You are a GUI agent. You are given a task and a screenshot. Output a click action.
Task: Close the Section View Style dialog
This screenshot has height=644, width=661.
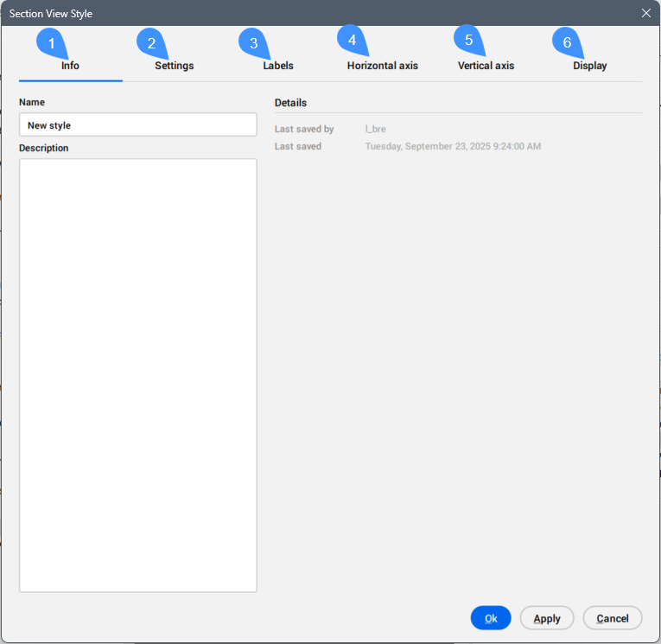pos(646,13)
